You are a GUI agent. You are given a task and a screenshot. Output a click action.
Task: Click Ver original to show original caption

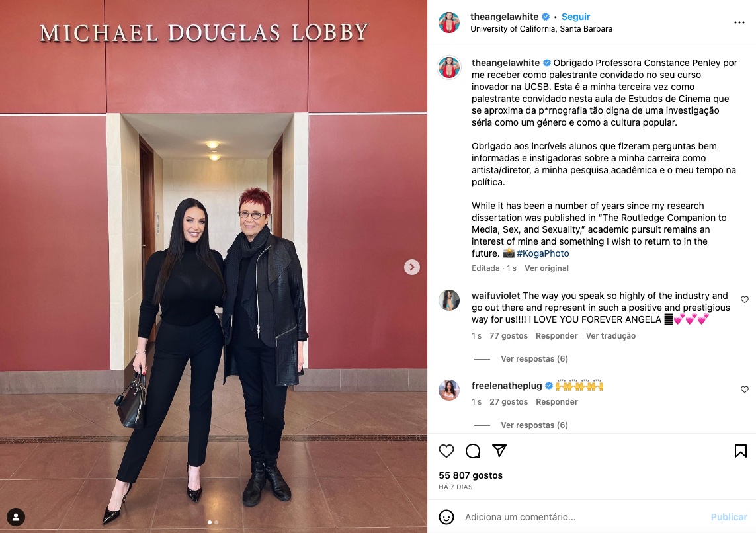point(547,268)
